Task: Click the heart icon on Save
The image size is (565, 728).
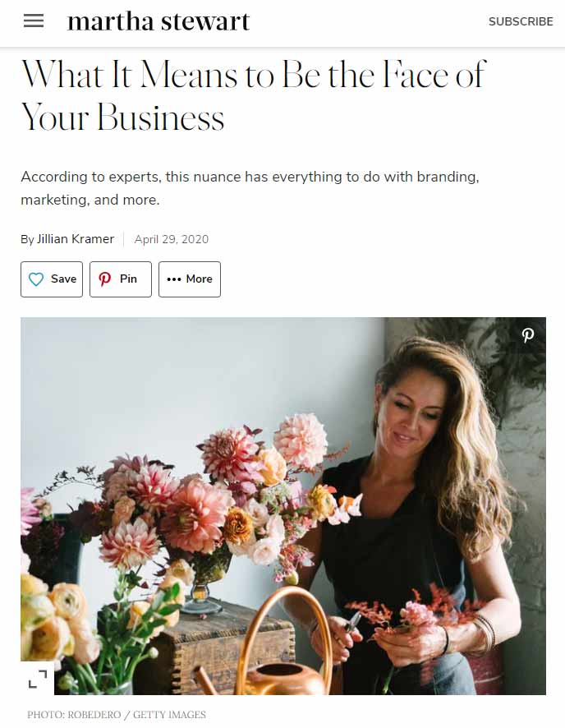Action: coord(36,279)
